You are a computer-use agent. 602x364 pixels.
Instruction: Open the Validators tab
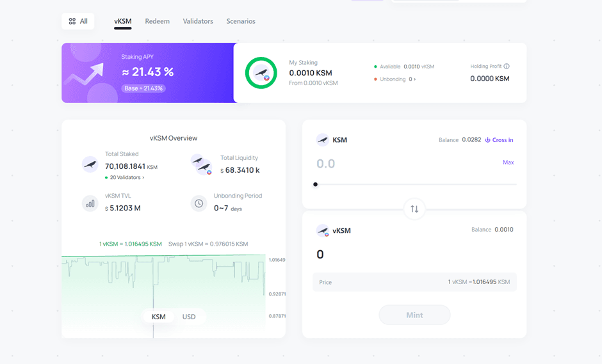point(198,21)
